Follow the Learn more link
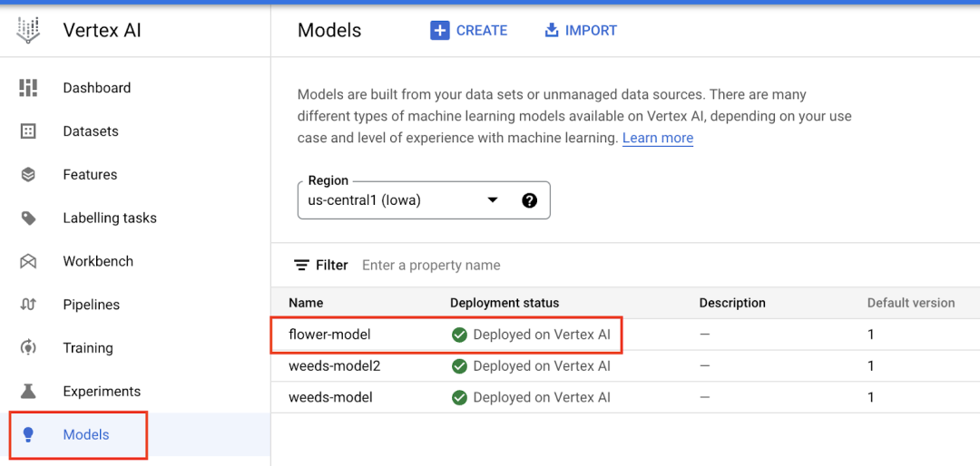Viewport: 980px width, 466px height. [x=658, y=139]
